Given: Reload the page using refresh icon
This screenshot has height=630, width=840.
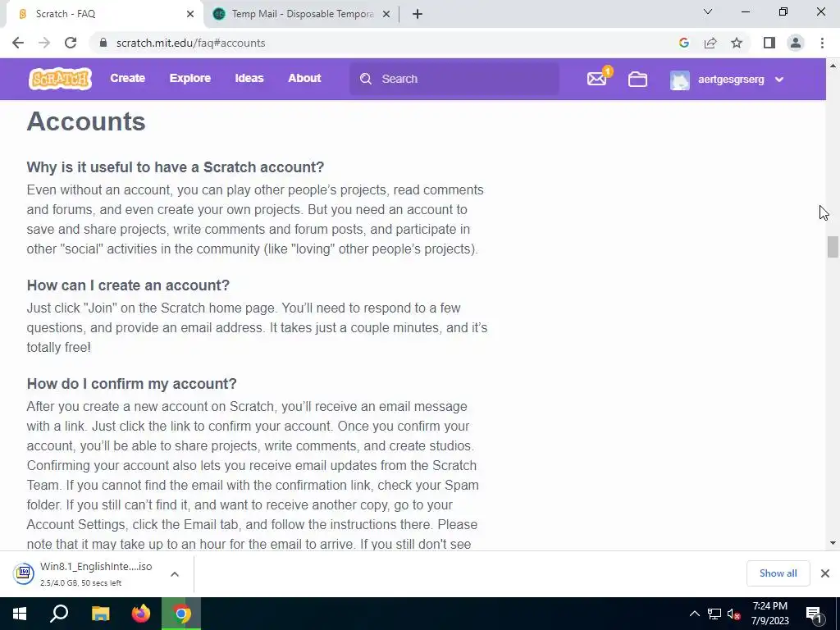Looking at the screenshot, I should 71,43.
